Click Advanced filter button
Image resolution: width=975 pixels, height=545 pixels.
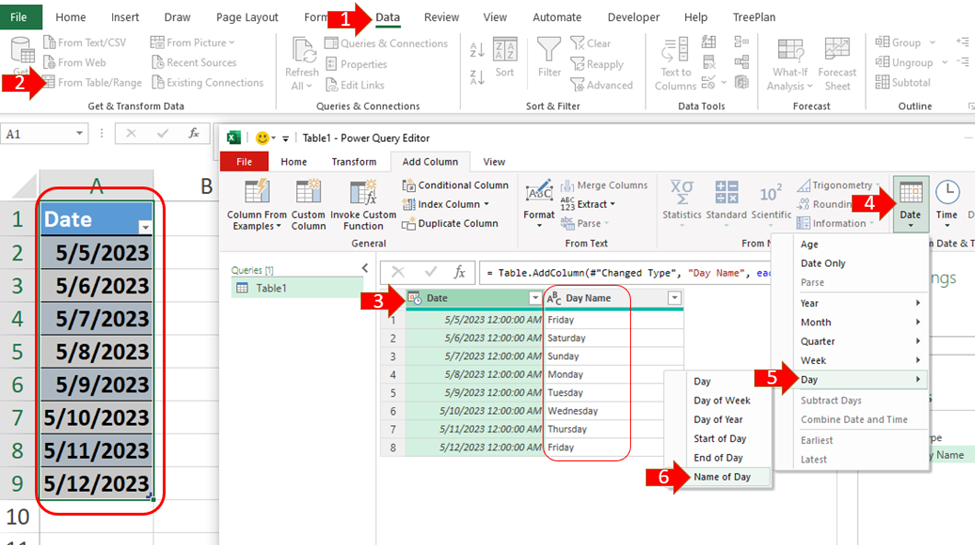point(601,85)
